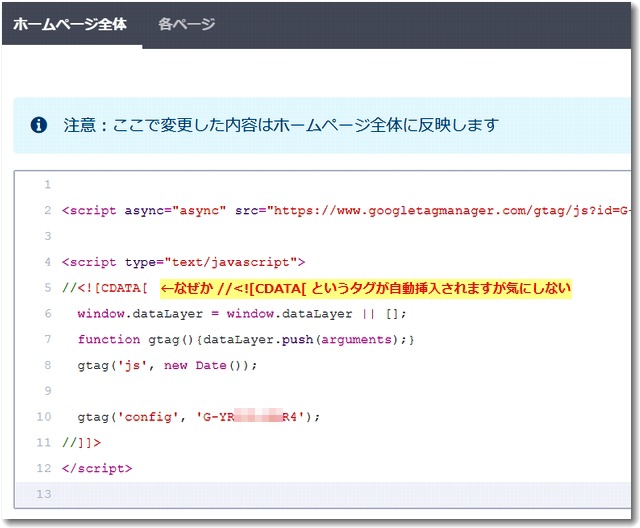Click the //<![CDATA[ comment on line 5
This screenshot has height=528, width=640.
tap(104, 288)
